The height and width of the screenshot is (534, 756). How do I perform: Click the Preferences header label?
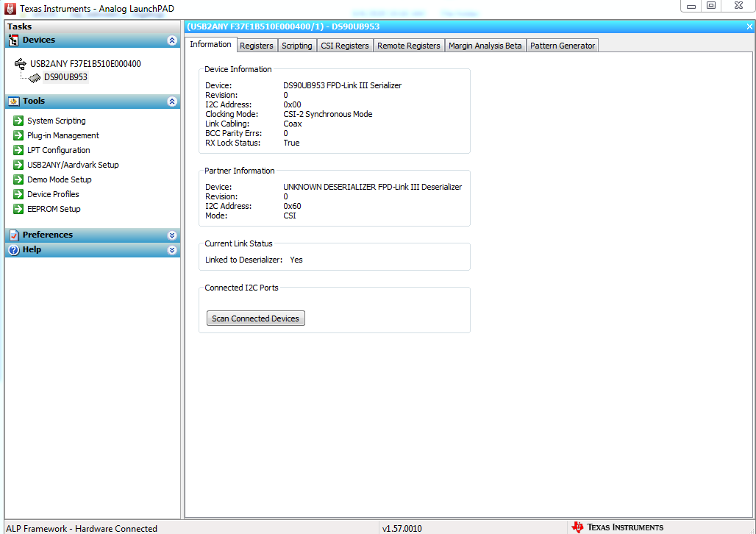tap(48, 235)
